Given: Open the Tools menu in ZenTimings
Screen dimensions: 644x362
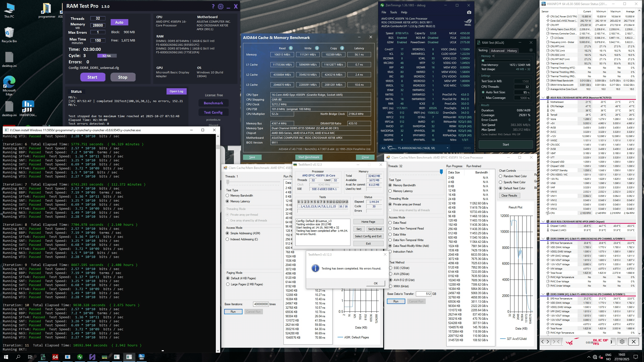Looking at the screenshot, I should 393,12.
